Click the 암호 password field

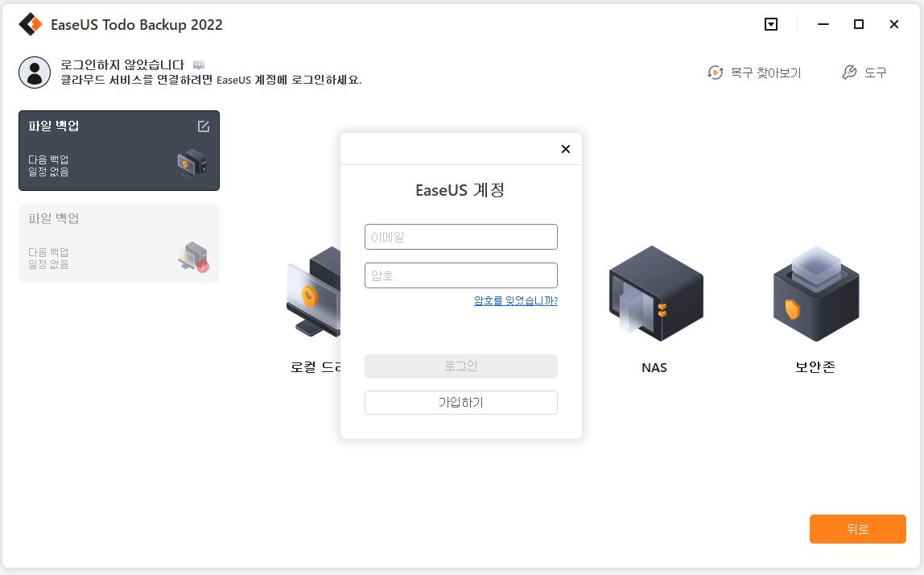coord(461,275)
